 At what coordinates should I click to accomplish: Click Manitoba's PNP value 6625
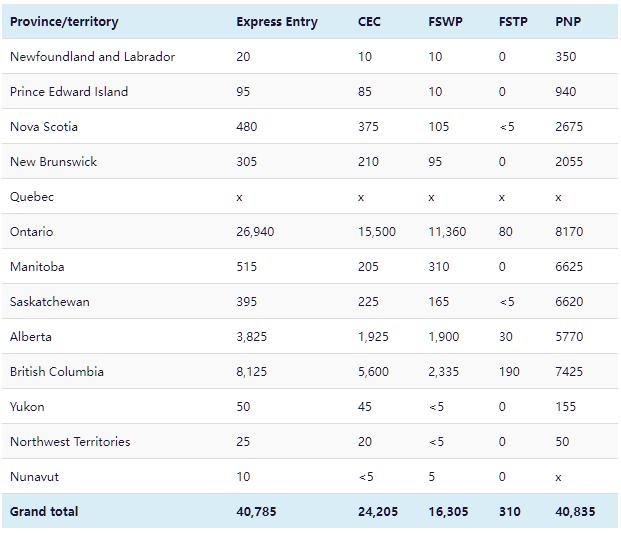tap(569, 267)
